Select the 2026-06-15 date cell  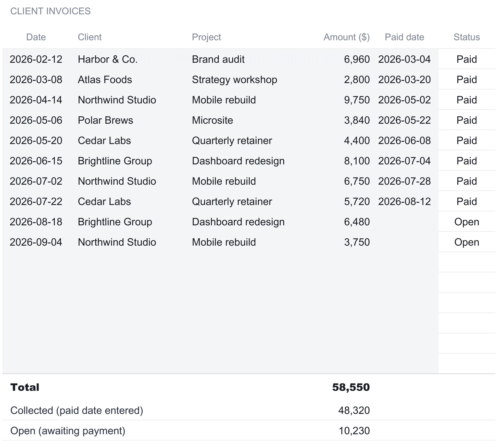[36, 161]
